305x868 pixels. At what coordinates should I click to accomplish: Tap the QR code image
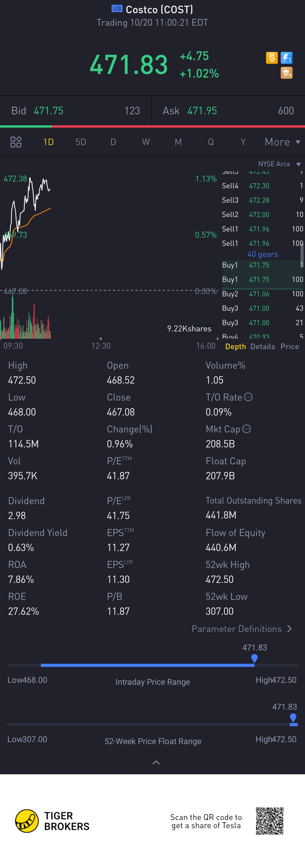click(269, 821)
